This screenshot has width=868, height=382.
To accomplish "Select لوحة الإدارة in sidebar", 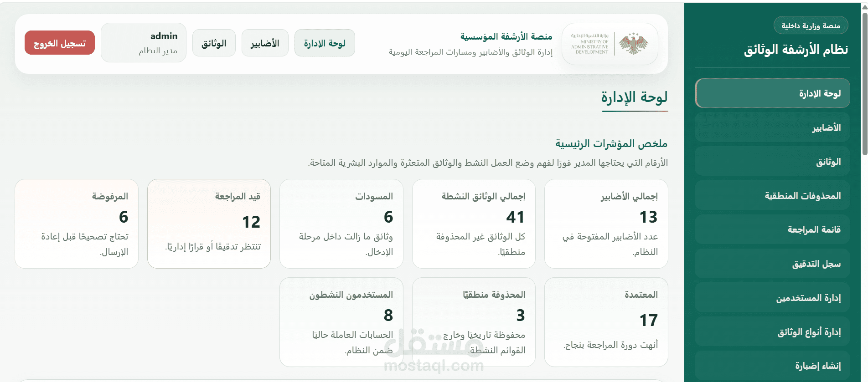I will (x=772, y=93).
